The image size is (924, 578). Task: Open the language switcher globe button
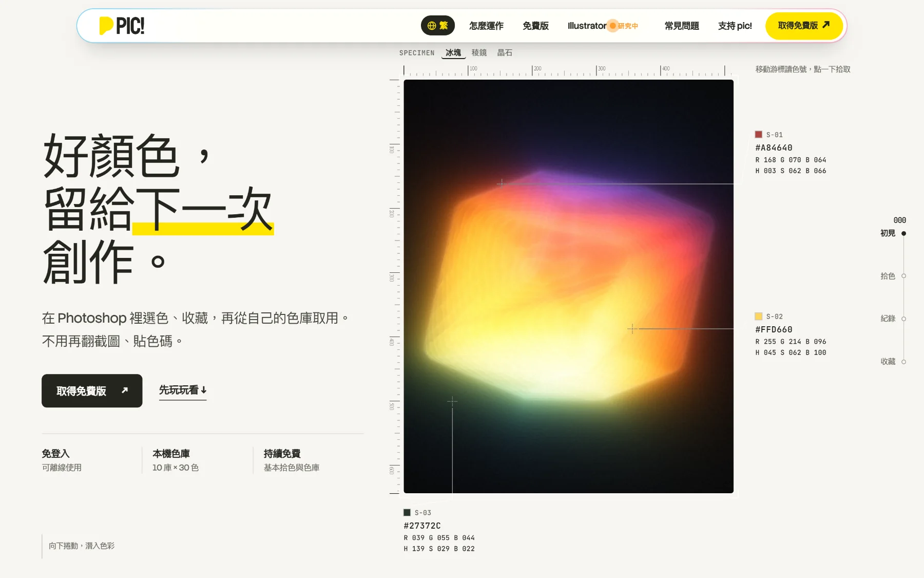(438, 26)
